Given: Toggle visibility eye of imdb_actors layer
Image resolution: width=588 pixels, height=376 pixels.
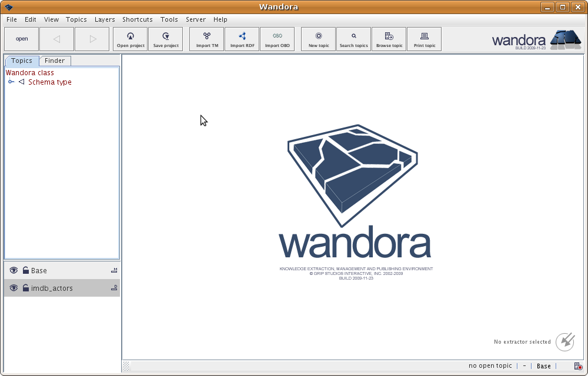Looking at the screenshot, I should [x=14, y=288].
